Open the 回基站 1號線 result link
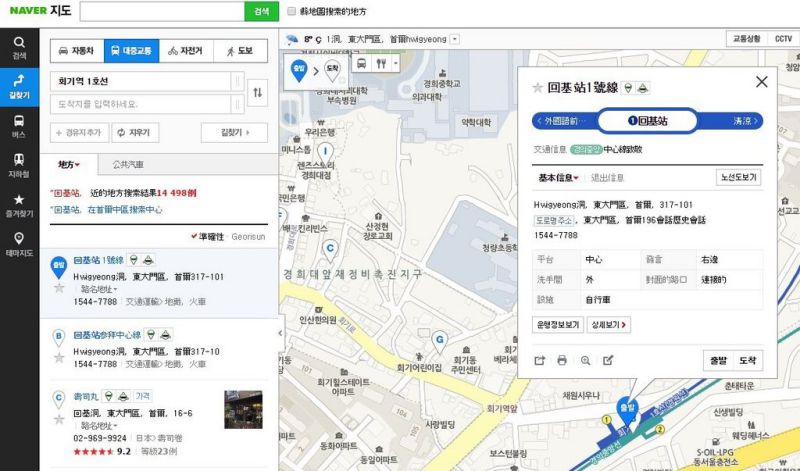This screenshot has height=471, width=800. 98,260
